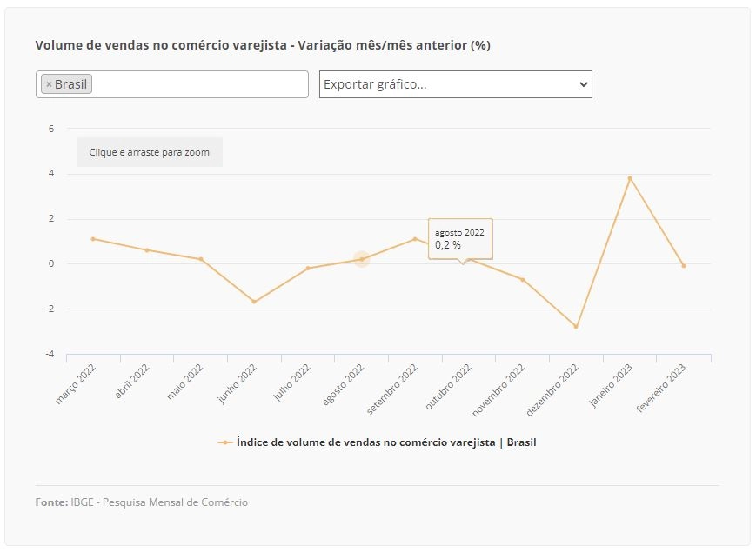Remove the Brasil tag with x icon
Viewport: 756px width, 552px height.
click(x=49, y=84)
